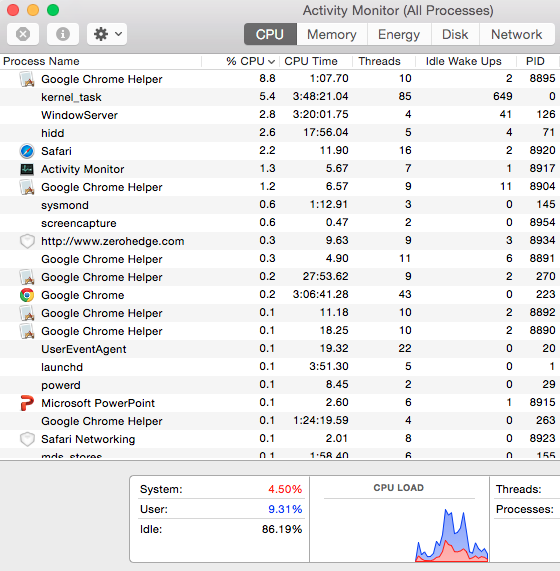Select the screencapture process name
The width and height of the screenshot is (560, 571).
(79, 223)
